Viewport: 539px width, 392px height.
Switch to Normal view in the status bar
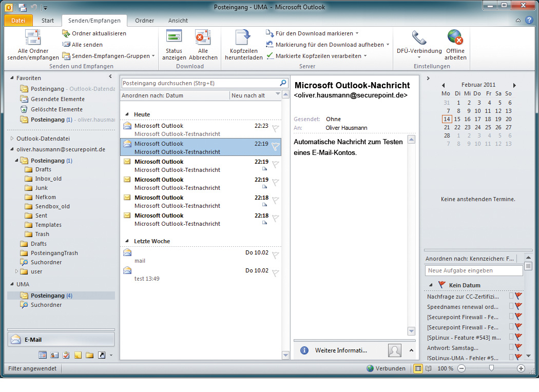coord(418,368)
